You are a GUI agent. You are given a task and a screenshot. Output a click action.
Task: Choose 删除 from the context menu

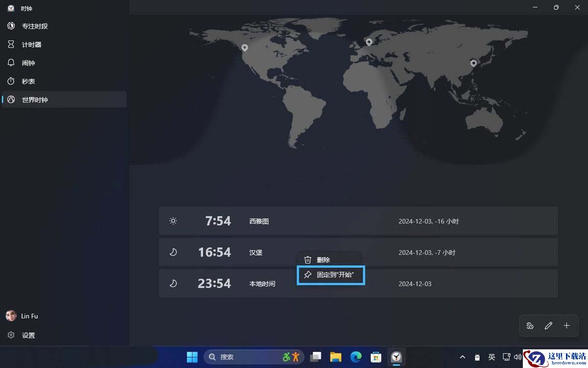pyautogui.click(x=323, y=260)
